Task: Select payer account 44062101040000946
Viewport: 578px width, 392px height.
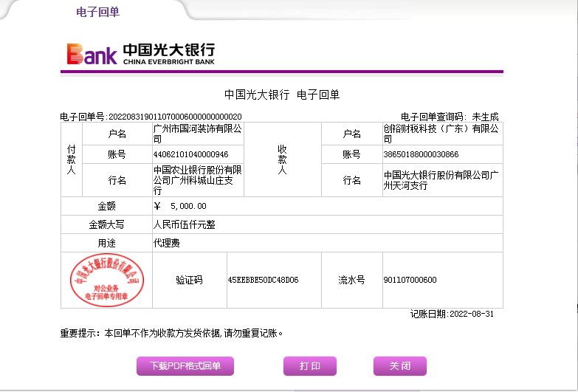Action: coord(191,154)
